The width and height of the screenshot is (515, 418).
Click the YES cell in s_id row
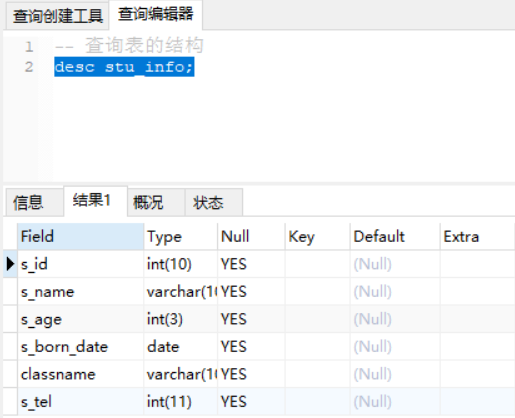coord(251,264)
